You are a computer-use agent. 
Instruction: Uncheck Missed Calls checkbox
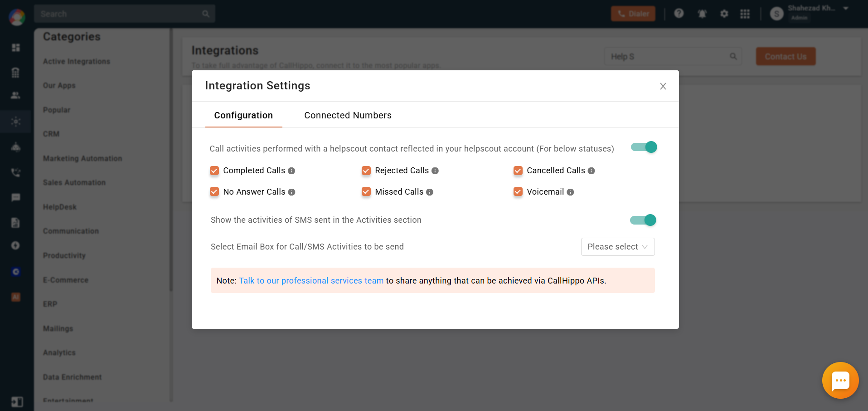tap(366, 192)
